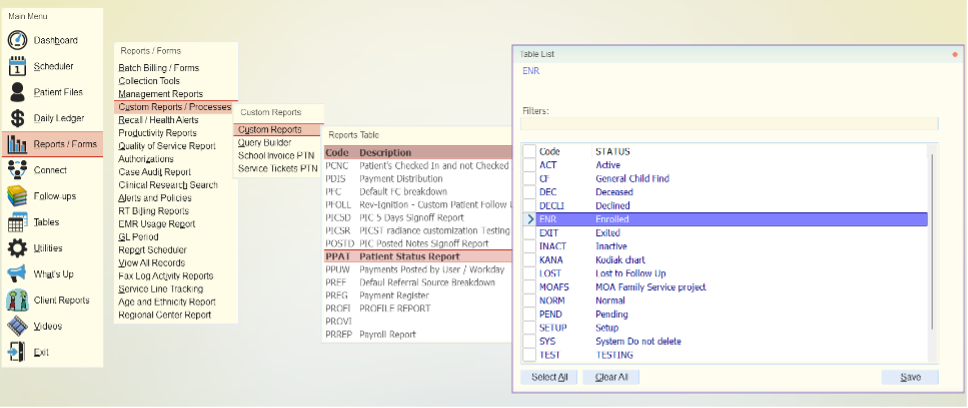Open the Videos film icon

pyautogui.click(x=17, y=326)
